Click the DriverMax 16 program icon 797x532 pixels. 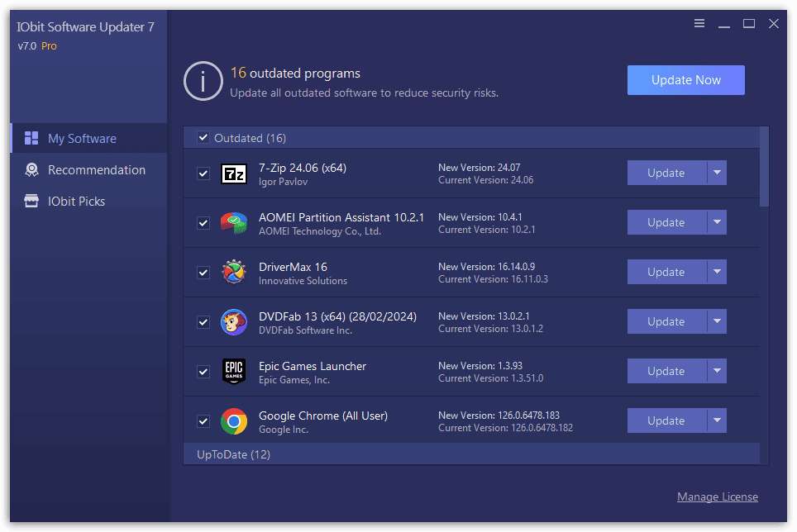234,272
